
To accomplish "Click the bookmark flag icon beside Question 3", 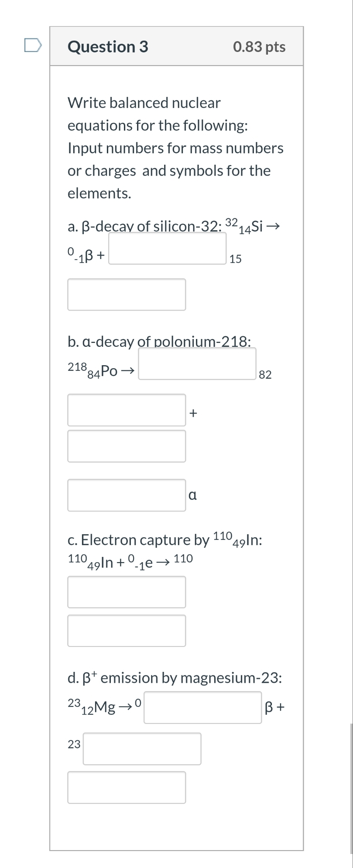I will tap(34, 45).
